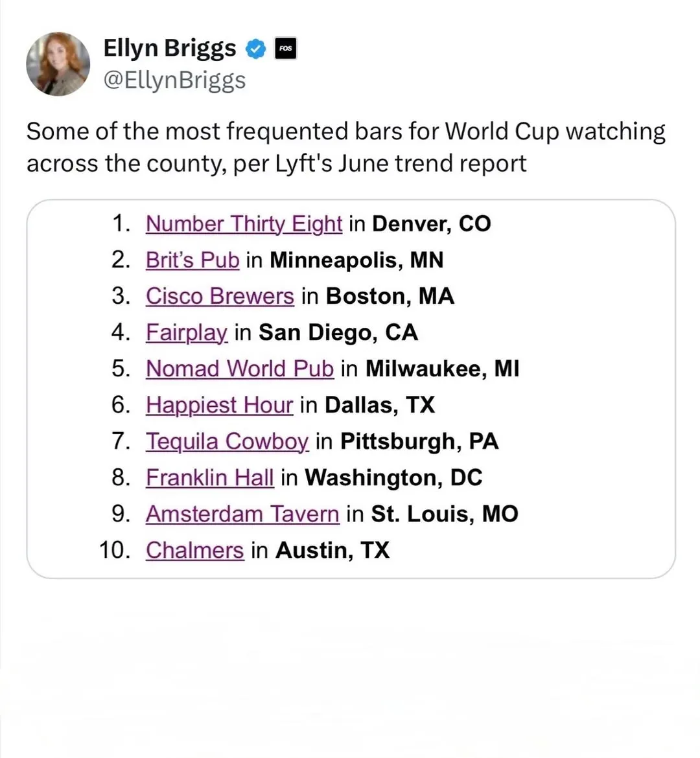Visit the Amsterdam Tavern link
Image resolution: width=700 pixels, height=758 pixels.
(242, 514)
